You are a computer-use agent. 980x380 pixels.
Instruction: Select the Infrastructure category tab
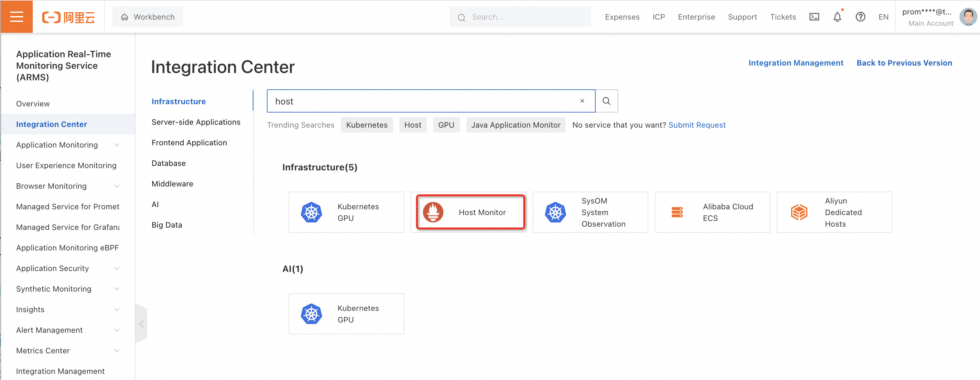179,101
